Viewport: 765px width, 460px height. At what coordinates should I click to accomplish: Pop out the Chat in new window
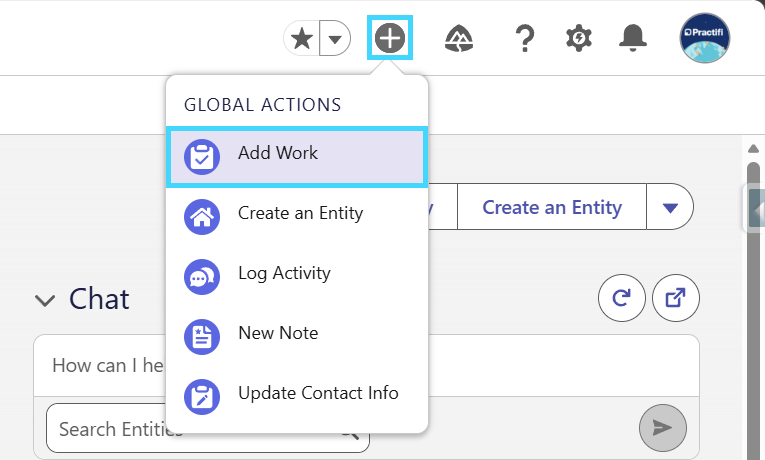coord(676,298)
